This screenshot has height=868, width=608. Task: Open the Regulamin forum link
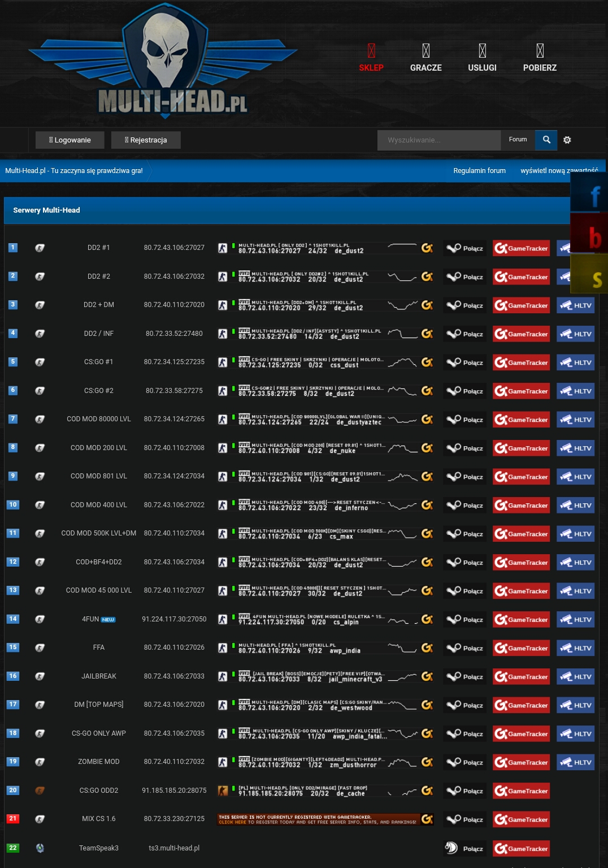[x=479, y=171]
